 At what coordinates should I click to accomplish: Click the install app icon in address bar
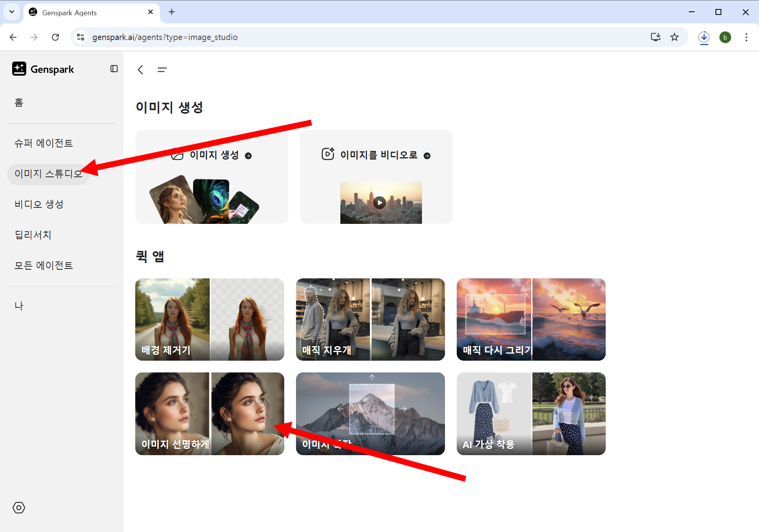pos(655,37)
